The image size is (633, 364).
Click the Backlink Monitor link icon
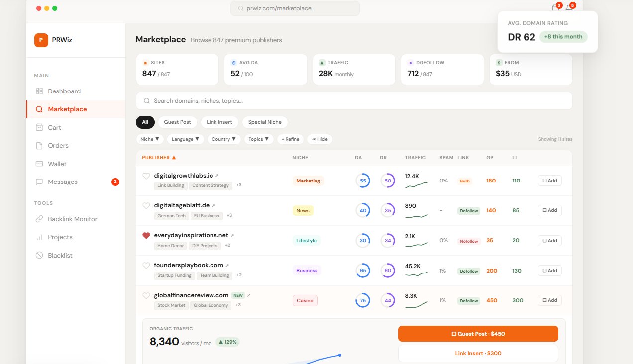[39, 219]
